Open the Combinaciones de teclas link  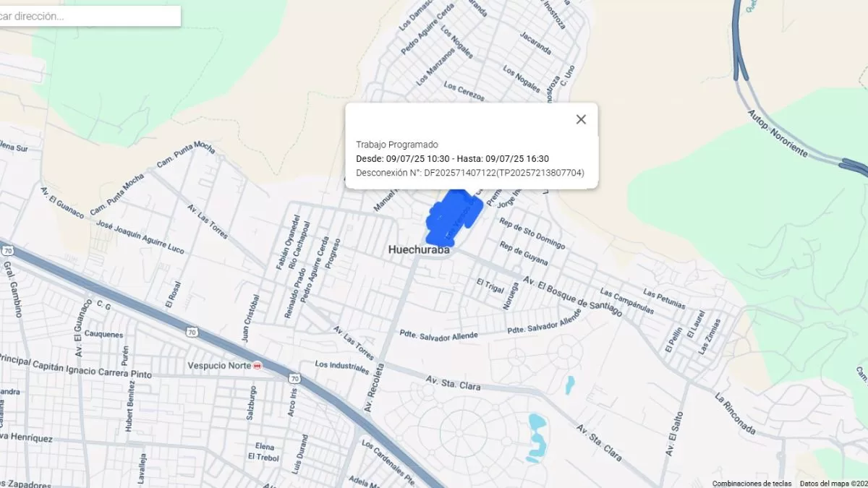click(x=752, y=484)
